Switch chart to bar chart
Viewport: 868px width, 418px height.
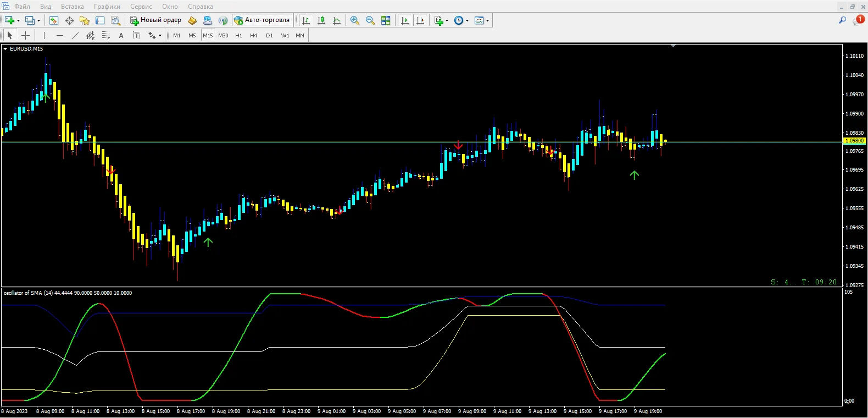pyautogui.click(x=306, y=20)
